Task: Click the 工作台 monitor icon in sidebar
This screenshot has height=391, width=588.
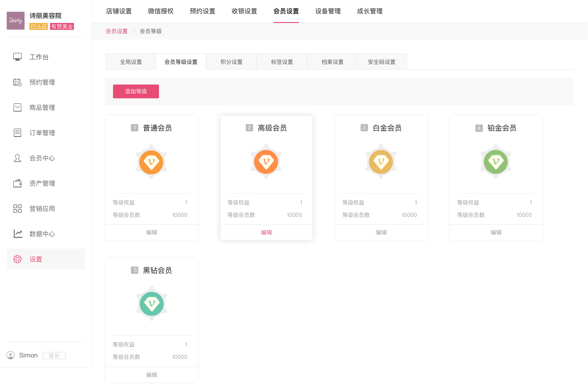Action: 17,57
